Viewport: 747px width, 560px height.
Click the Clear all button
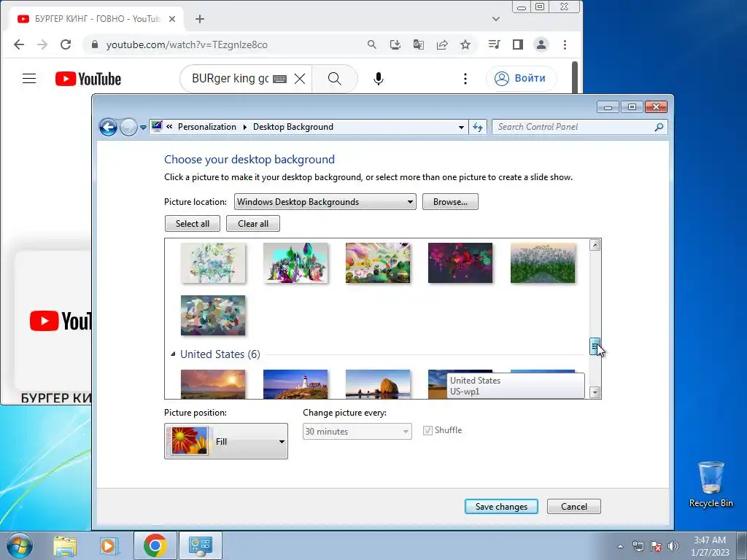pos(253,224)
